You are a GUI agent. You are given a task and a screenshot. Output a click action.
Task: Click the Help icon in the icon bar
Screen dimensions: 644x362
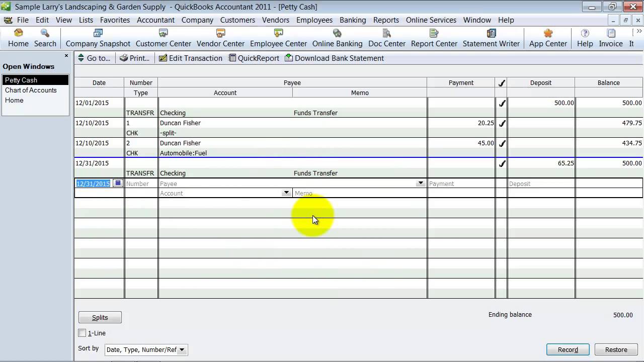[585, 38]
